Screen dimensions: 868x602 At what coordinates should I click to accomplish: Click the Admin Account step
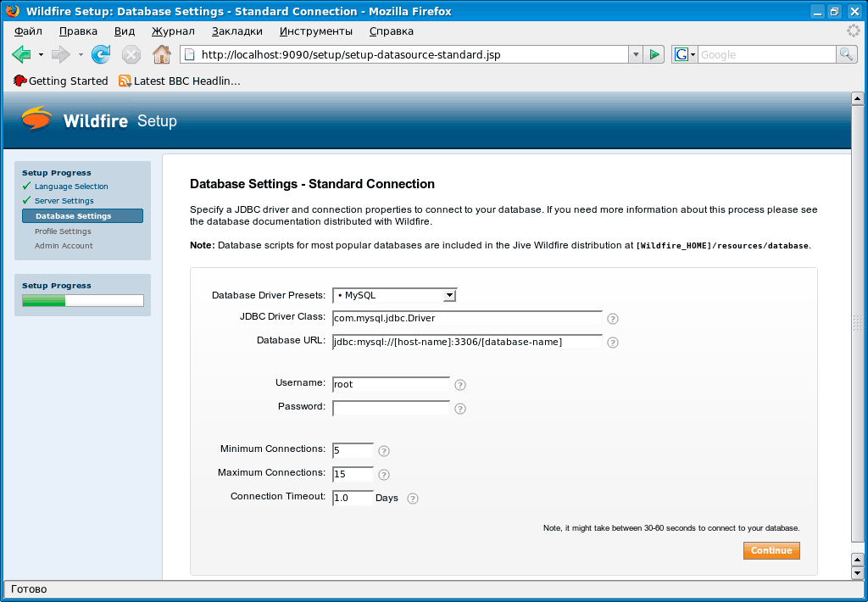click(64, 246)
